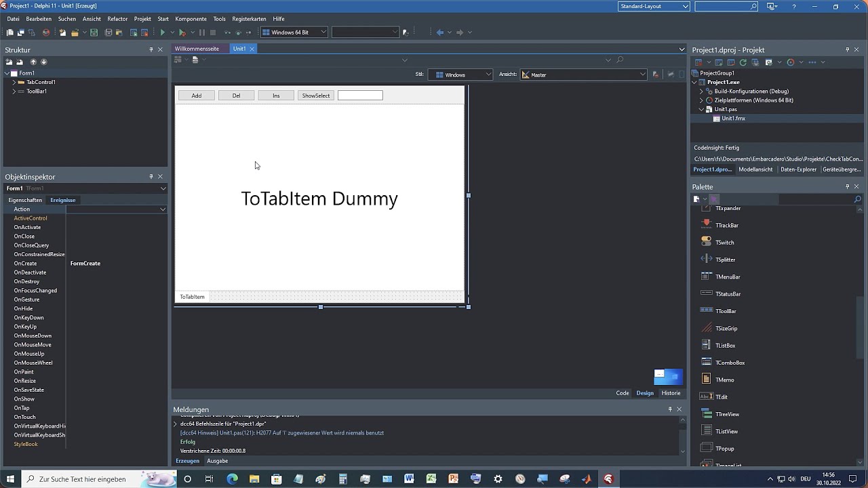Switch to the Willkommensseite tab

click(x=197, y=49)
